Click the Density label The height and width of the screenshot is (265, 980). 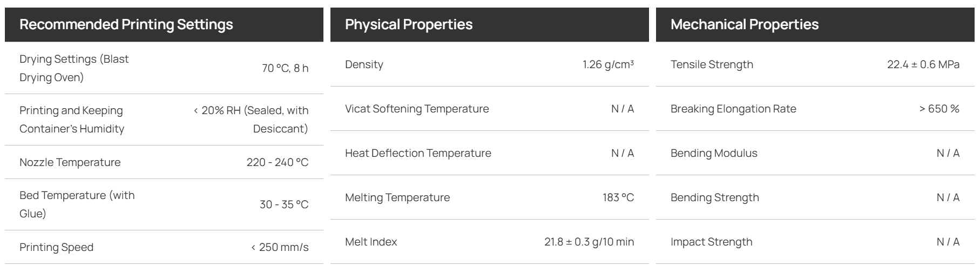coord(364,64)
